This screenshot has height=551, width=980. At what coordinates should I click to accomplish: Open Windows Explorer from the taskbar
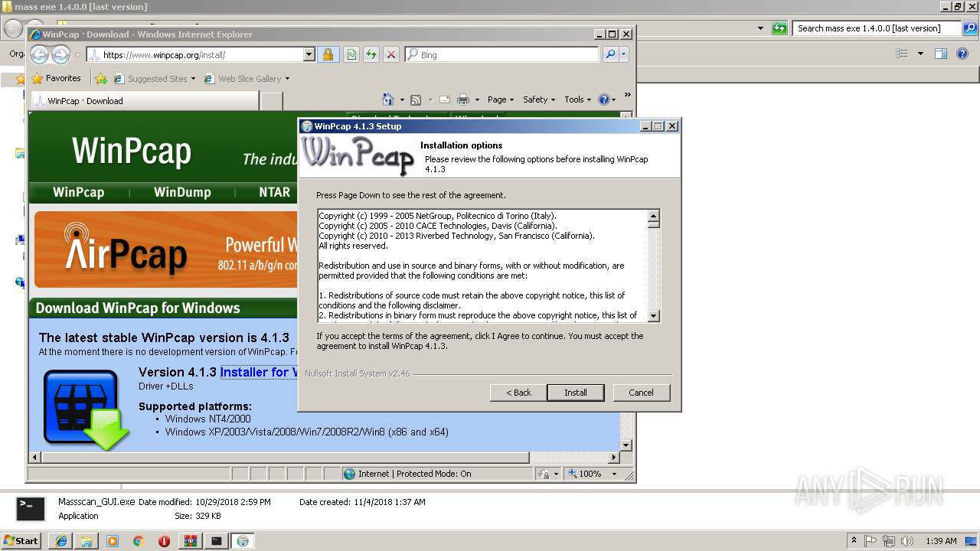(87, 541)
